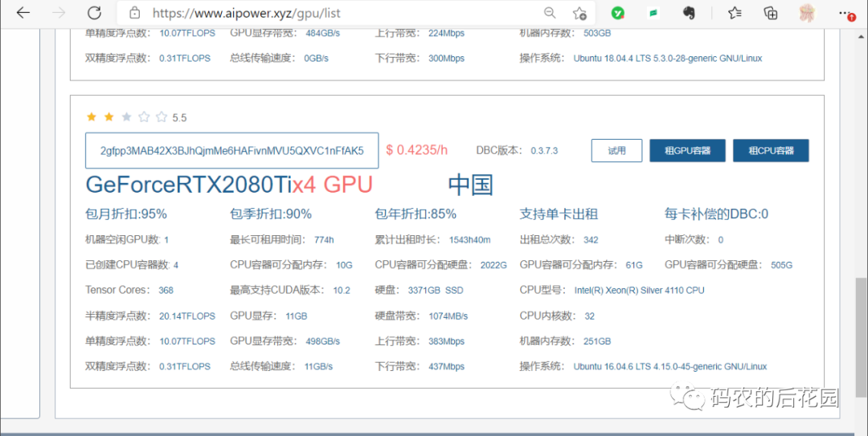Click upper card GPU bandwidth 484GB/s
This screenshot has height=436, width=868.
[323, 33]
